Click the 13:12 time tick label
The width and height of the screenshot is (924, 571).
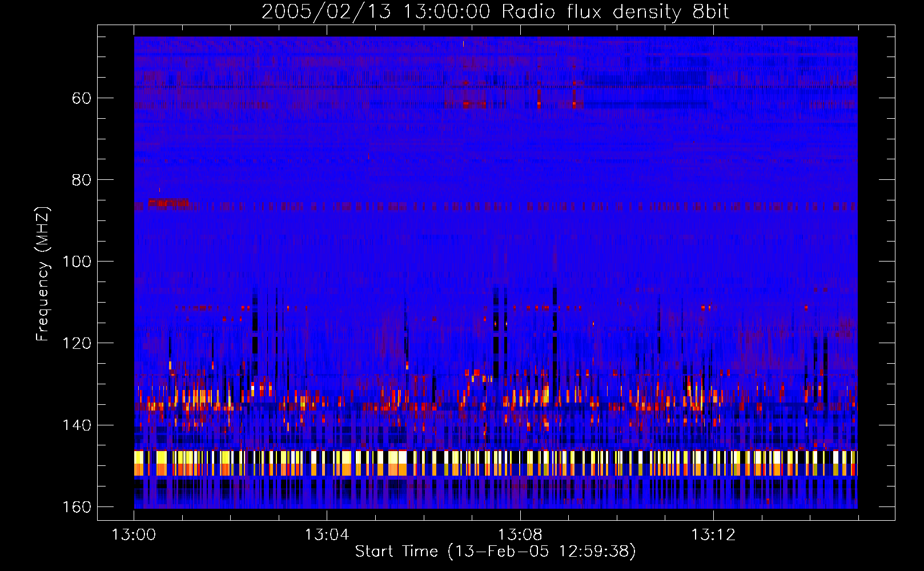click(x=713, y=535)
